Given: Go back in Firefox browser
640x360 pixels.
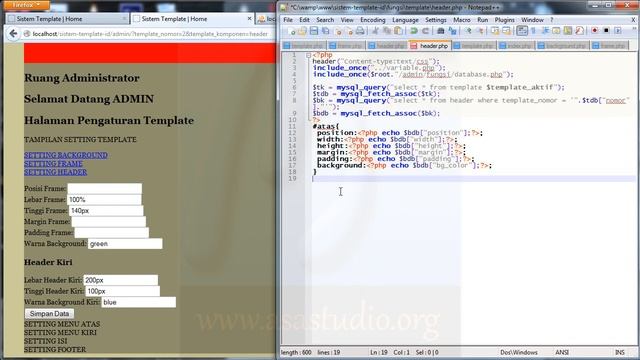Looking at the screenshot, I should (x=13, y=34).
